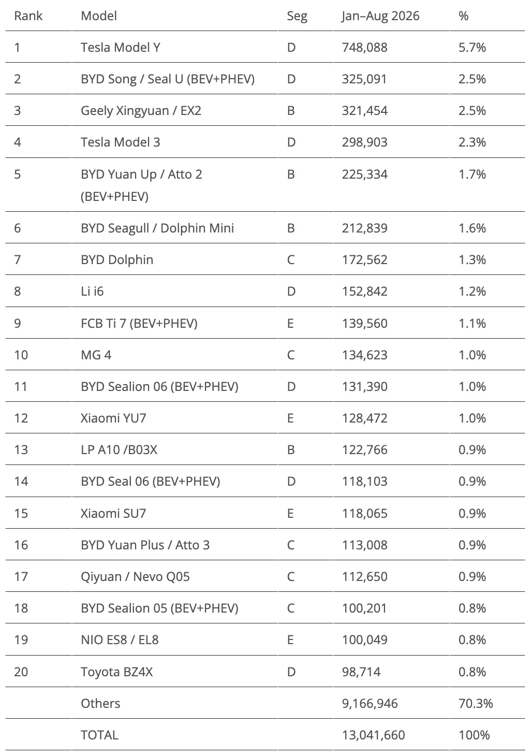Click the MG 4 model name

tap(96, 355)
